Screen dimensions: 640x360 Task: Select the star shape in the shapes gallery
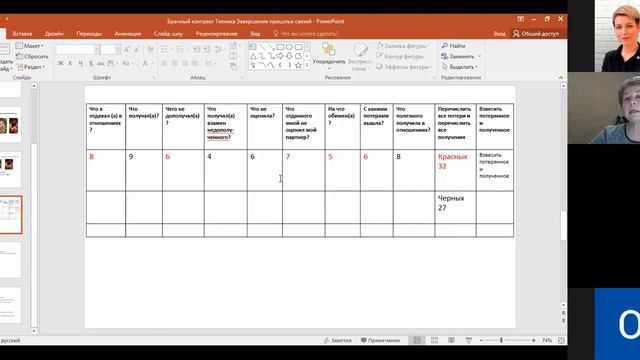click(298, 65)
